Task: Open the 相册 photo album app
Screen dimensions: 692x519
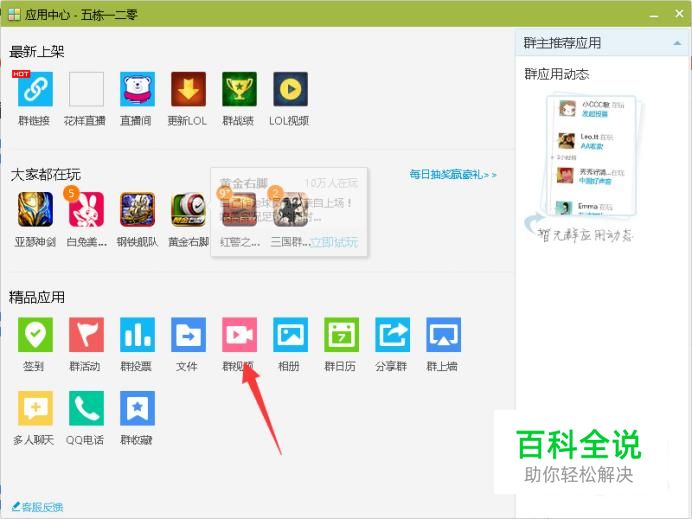Action: [x=290, y=335]
